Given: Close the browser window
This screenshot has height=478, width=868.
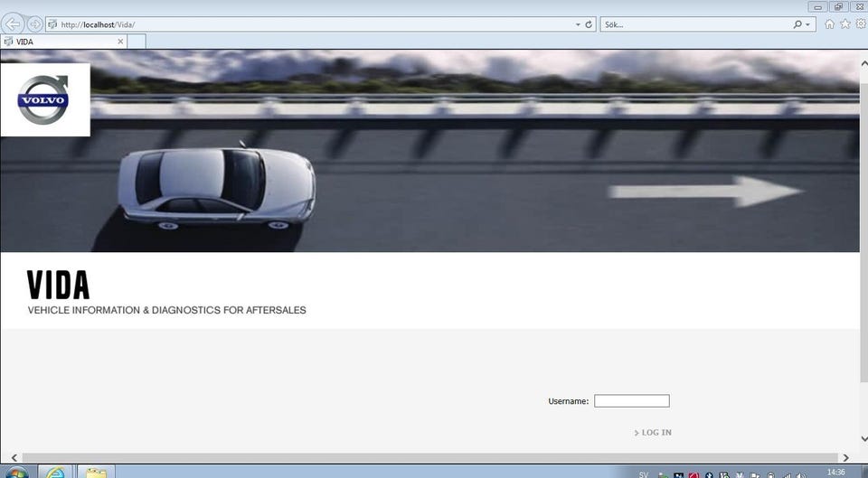Looking at the screenshot, I should 859,6.
